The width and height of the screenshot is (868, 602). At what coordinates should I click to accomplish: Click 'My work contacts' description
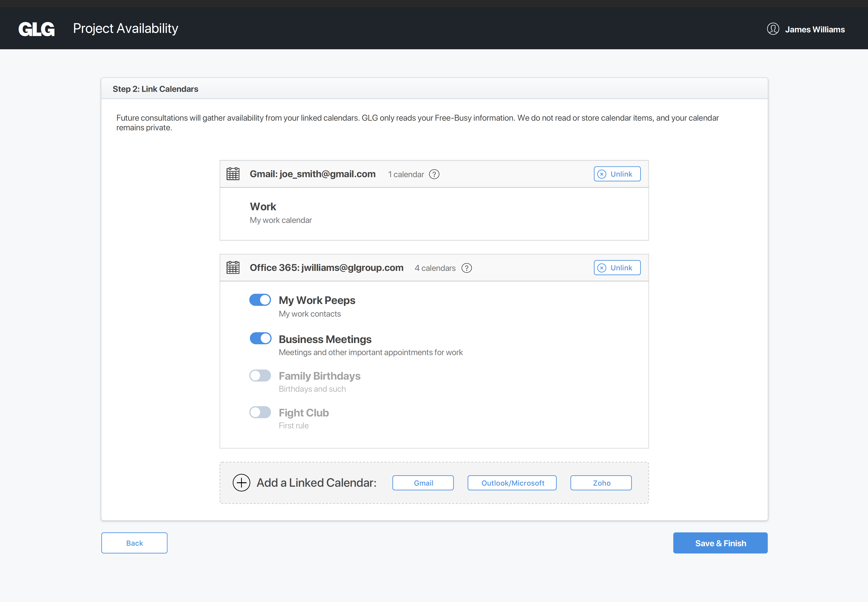point(310,314)
